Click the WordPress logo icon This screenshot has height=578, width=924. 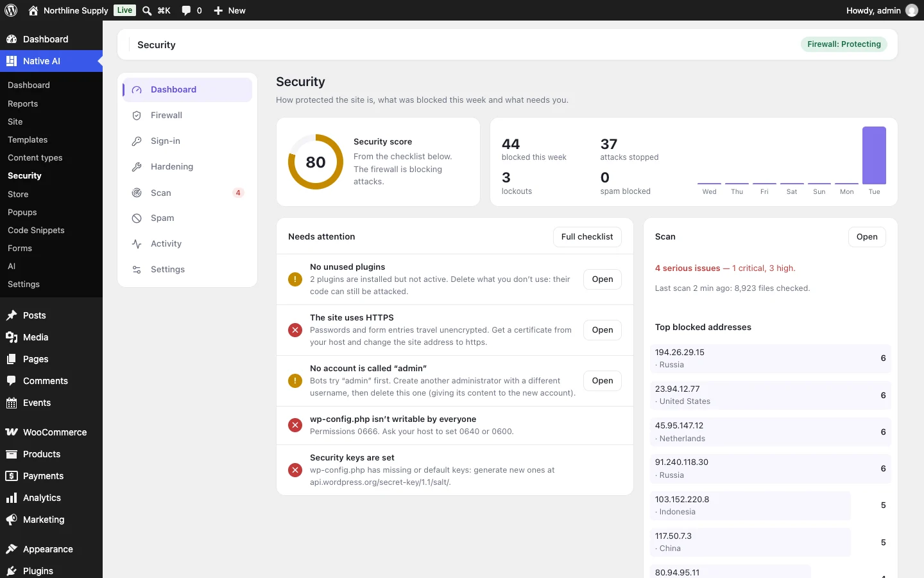(x=11, y=10)
